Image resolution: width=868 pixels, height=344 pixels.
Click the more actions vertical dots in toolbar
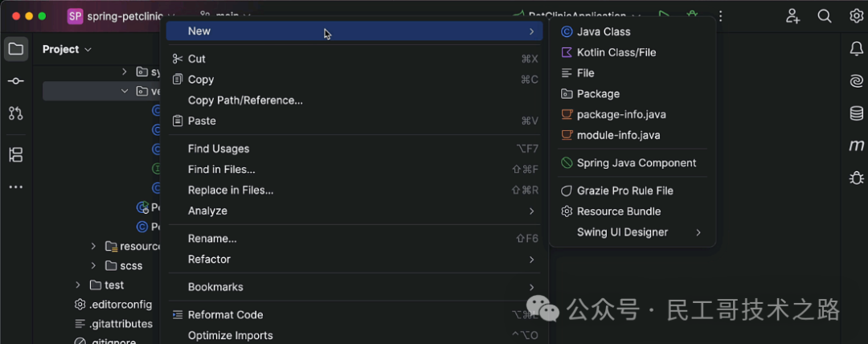click(720, 16)
